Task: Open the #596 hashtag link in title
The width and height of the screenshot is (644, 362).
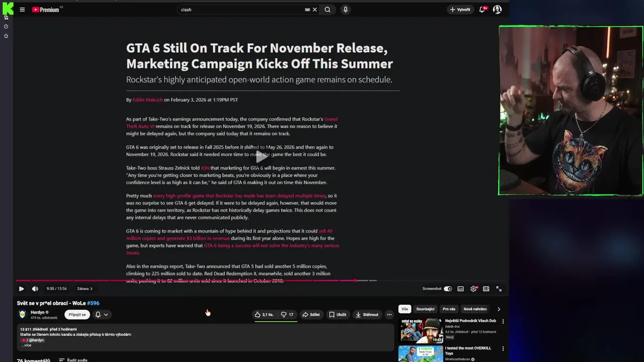Action: coord(93,303)
